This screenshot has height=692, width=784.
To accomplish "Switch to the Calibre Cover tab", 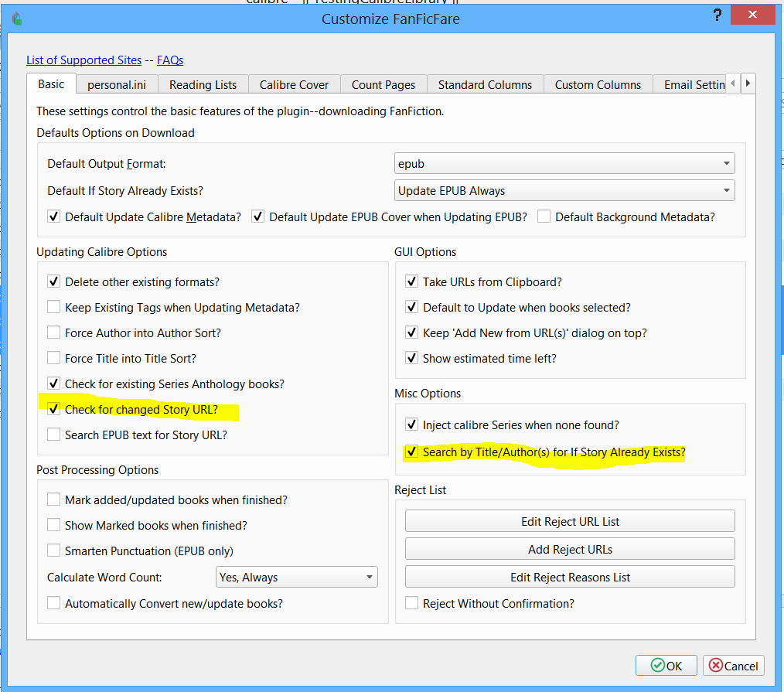I will pyautogui.click(x=294, y=84).
